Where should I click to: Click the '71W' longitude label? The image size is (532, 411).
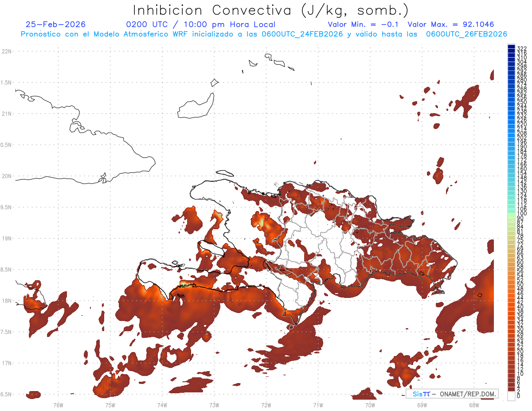click(x=318, y=405)
